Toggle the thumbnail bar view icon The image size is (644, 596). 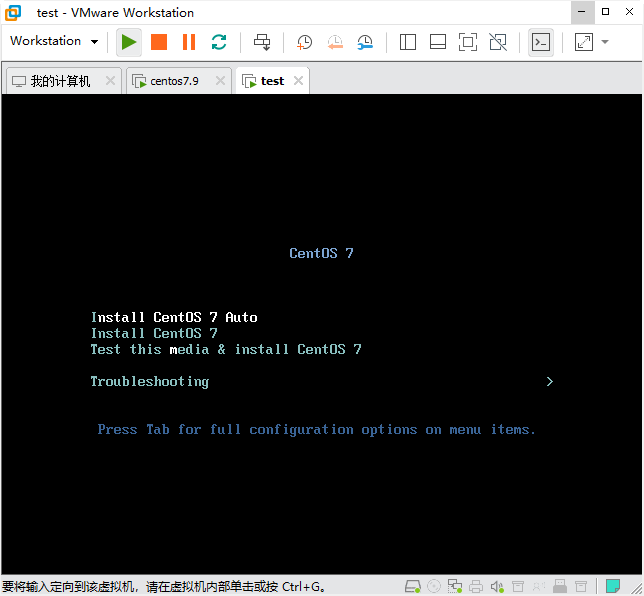[438, 42]
